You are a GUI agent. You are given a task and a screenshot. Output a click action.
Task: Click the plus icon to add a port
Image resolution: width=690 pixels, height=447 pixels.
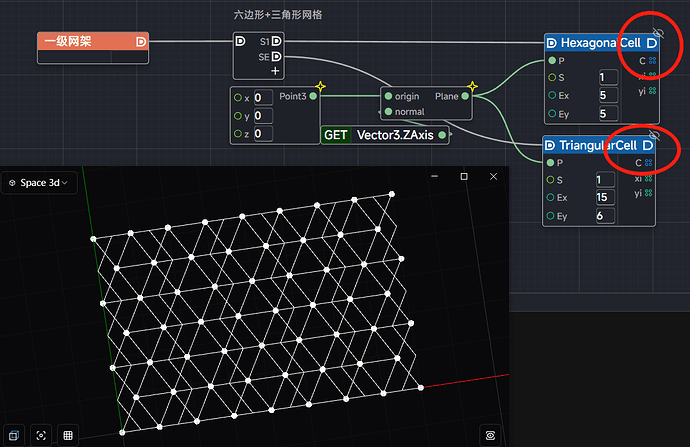coord(276,71)
